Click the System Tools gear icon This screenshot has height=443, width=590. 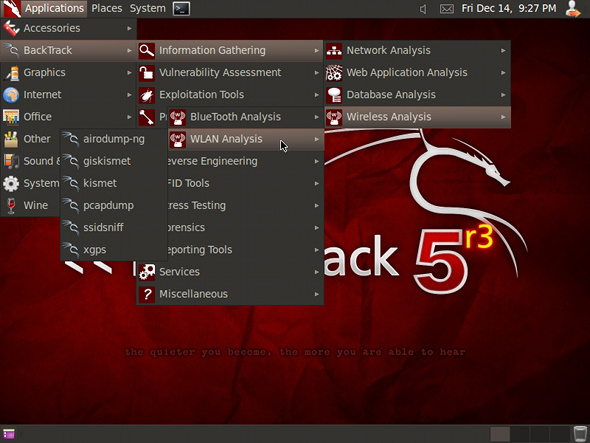point(11,184)
